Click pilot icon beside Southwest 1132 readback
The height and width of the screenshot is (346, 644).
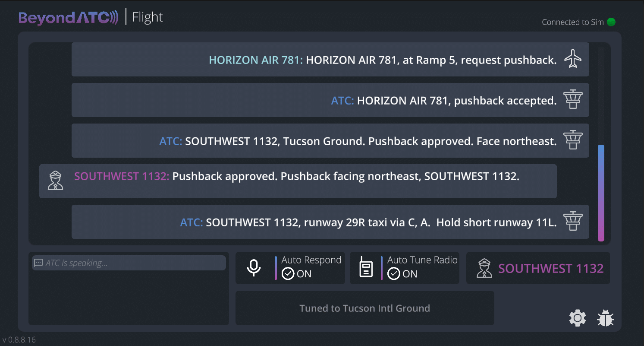[x=55, y=181]
